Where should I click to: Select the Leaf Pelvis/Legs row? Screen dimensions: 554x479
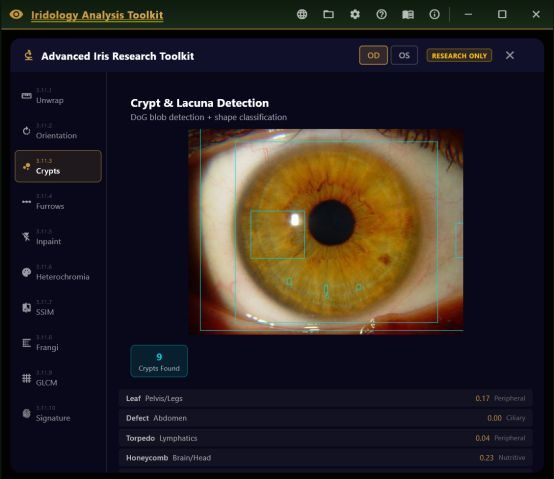(325, 398)
